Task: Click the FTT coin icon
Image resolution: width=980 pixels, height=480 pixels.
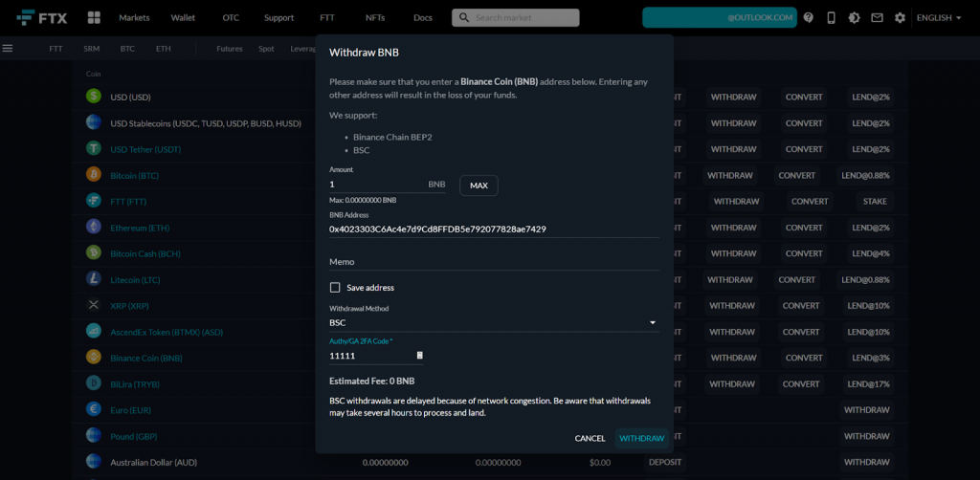Action: pyautogui.click(x=94, y=201)
